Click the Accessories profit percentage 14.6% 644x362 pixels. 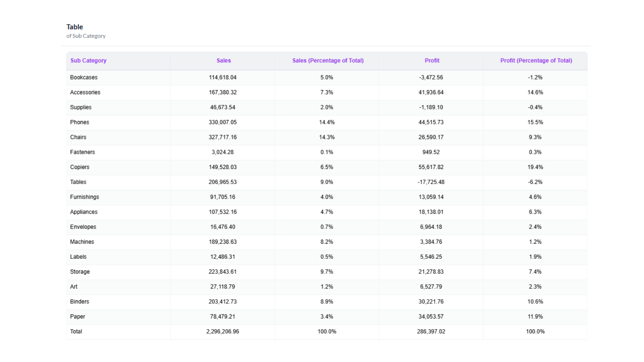[x=535, y=93]
